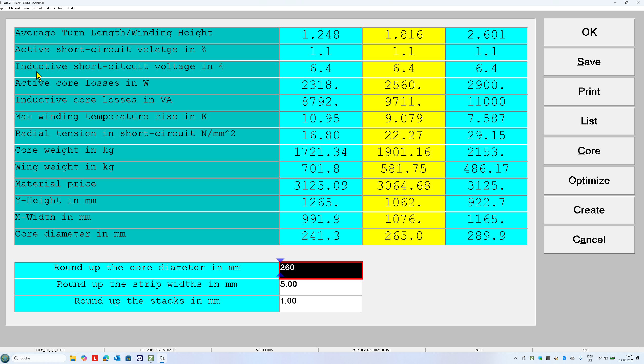
Task: Click the stacks rounding field showing 1.00
Action: 321,304
